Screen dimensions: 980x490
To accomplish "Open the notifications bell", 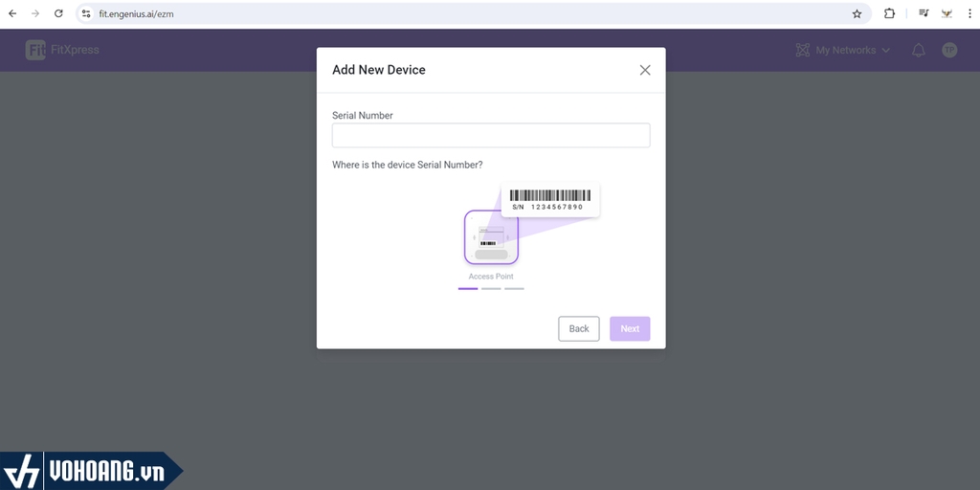I will (x=919, y=51).
